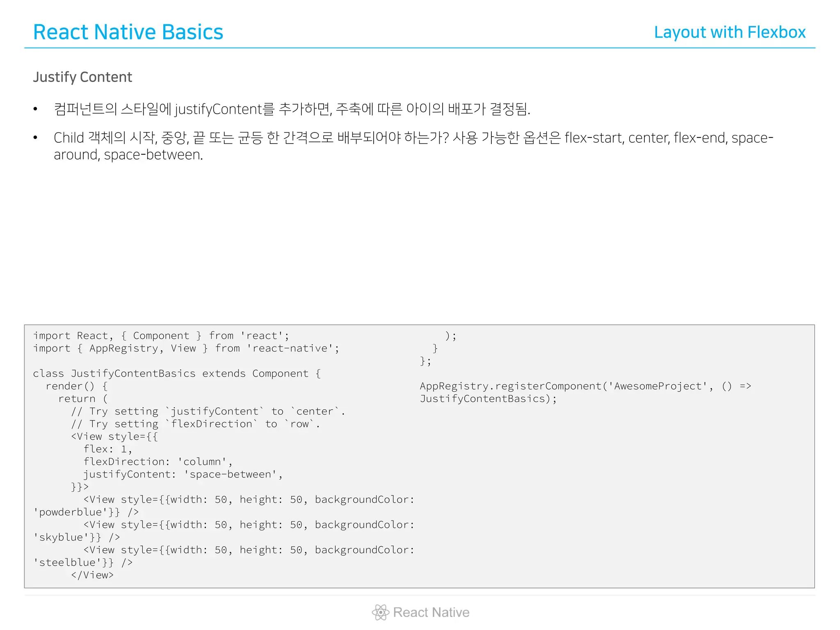Click the 'return (' code line

pyautogui.click(x=83, y=399)
